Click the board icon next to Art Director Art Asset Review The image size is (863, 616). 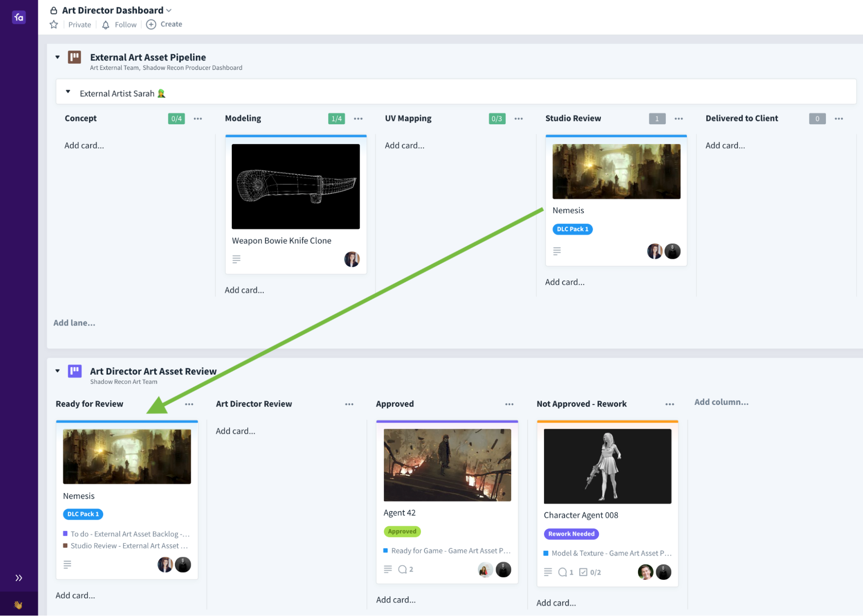74,371
